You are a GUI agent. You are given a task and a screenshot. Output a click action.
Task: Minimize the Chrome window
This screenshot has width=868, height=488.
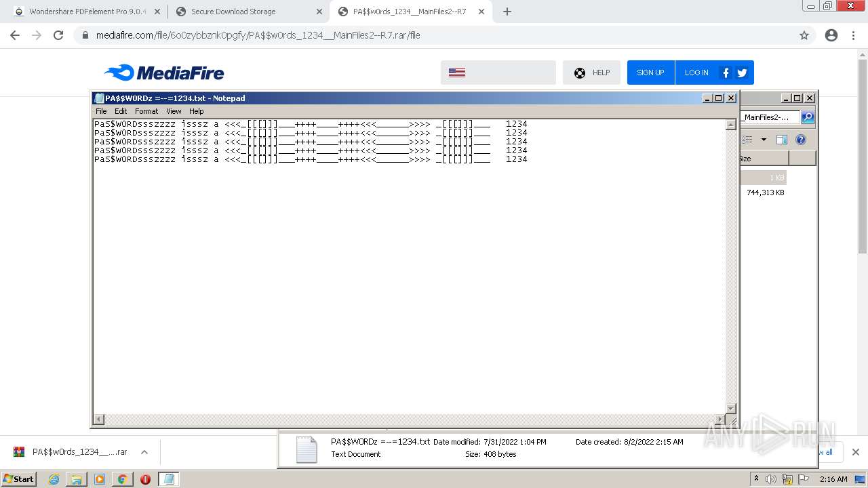811,5
